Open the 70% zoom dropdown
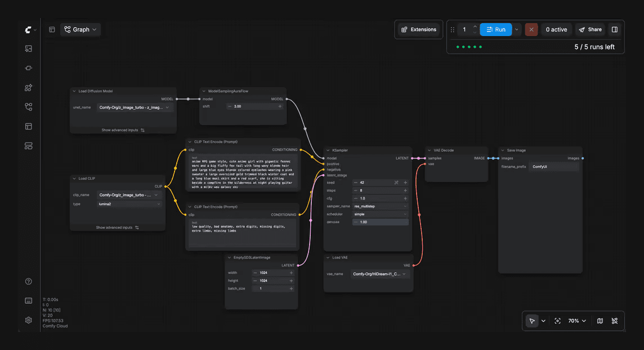644x350 pixels. (576, 321)
